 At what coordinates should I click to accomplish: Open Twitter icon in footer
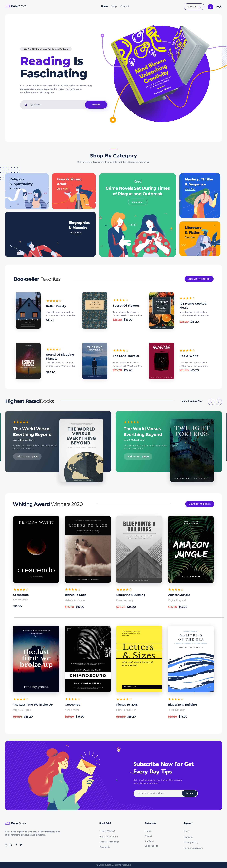(x=21, y=844)
